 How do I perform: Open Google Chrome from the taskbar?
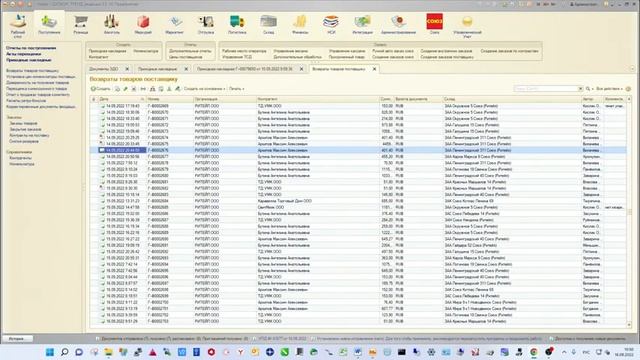[x=534, y=352]
